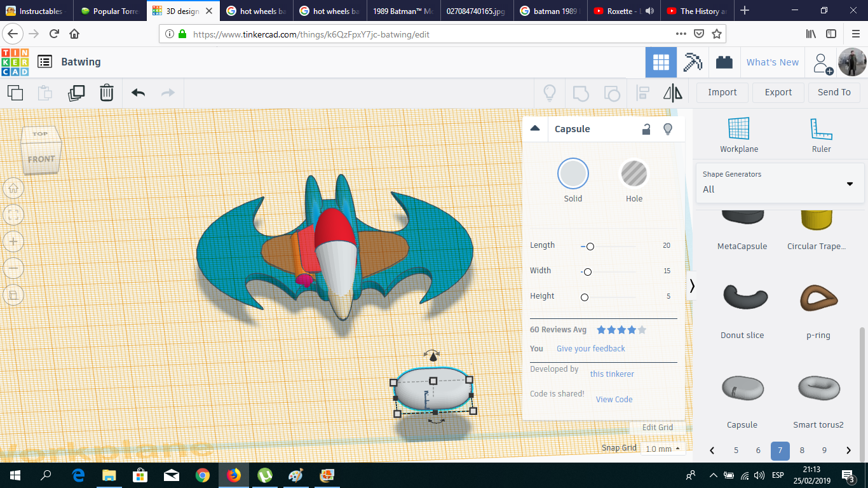Zoom in with the plus icon
Screen dimensions: 868x488
[x=13, y=241]
